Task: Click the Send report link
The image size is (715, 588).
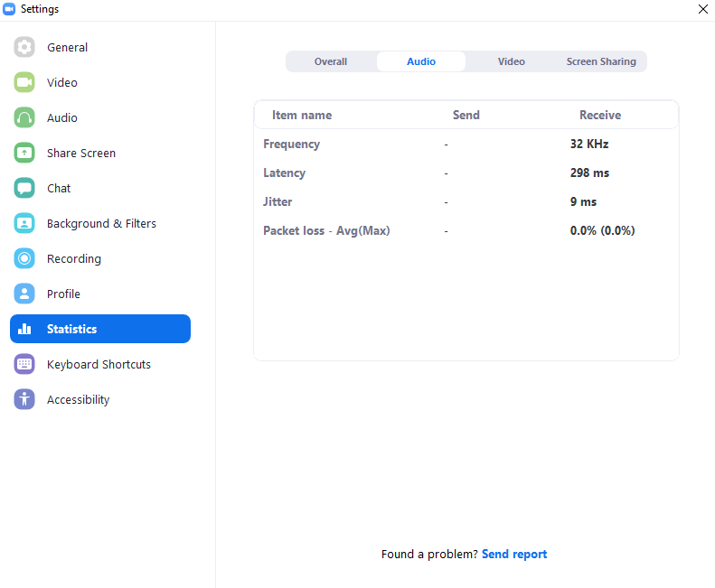Action: [x=514, y=554]
